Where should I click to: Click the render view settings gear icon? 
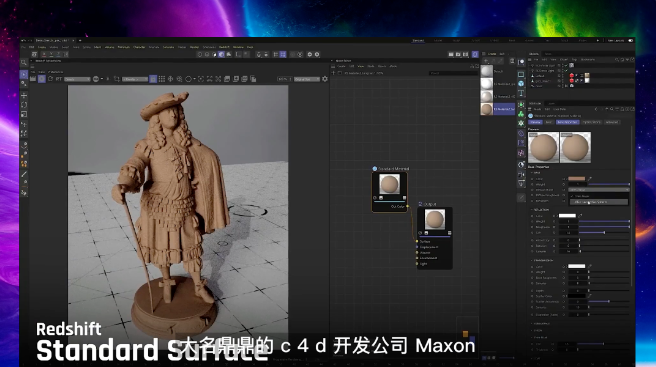[325, 79]
